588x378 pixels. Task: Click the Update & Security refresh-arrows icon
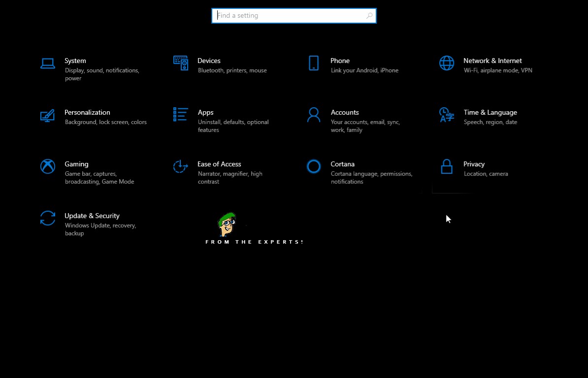(x=48, y=218)
